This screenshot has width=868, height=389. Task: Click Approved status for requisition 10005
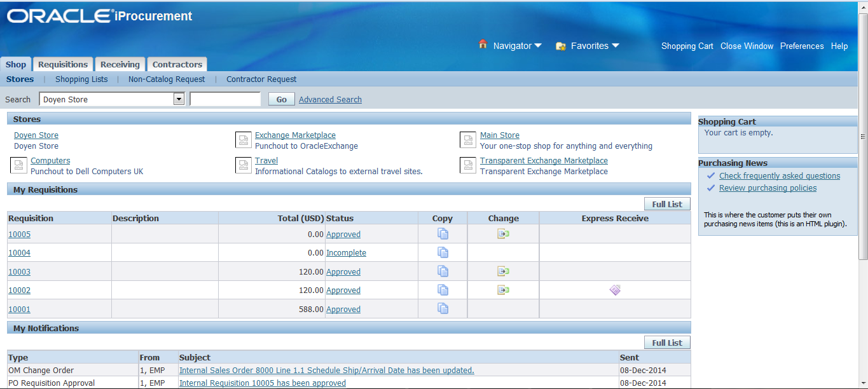point(343,234)
